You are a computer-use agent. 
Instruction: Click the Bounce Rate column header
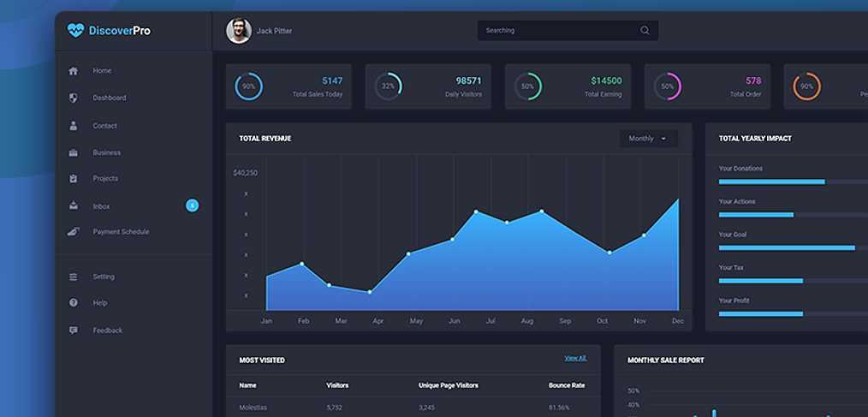pos(567,385)
